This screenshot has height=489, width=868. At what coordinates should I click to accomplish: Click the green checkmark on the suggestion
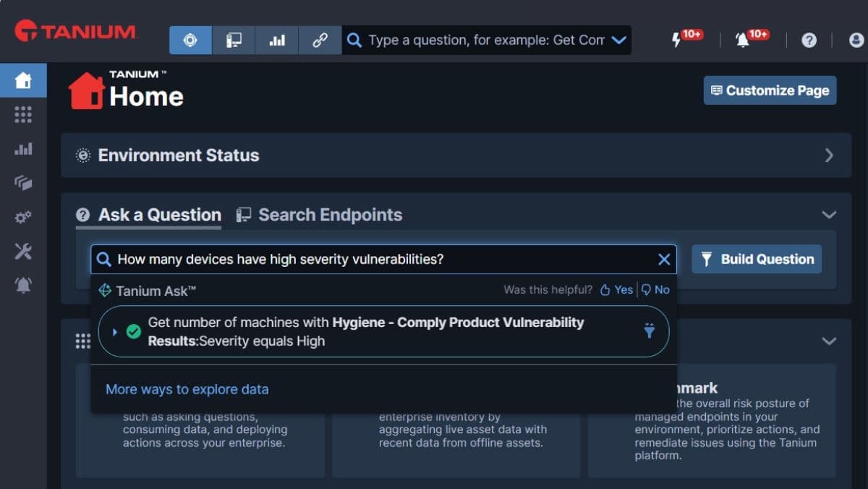134,331
